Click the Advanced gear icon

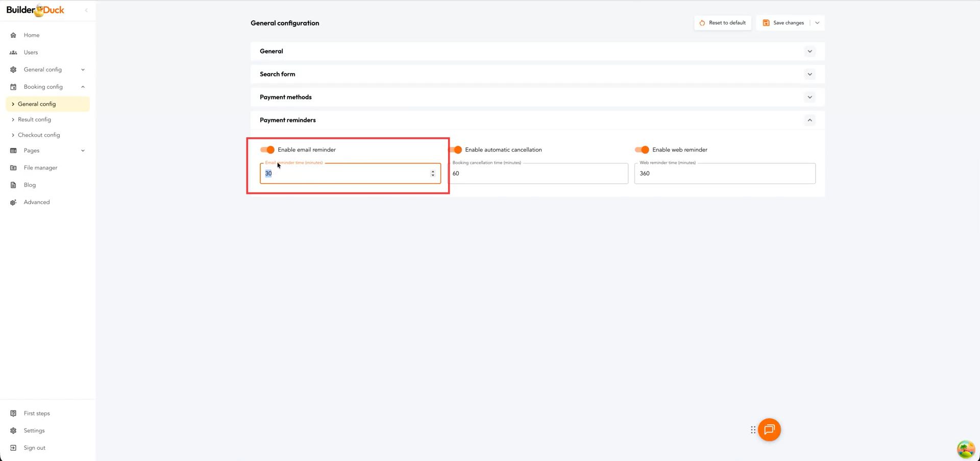pos(13,202)
